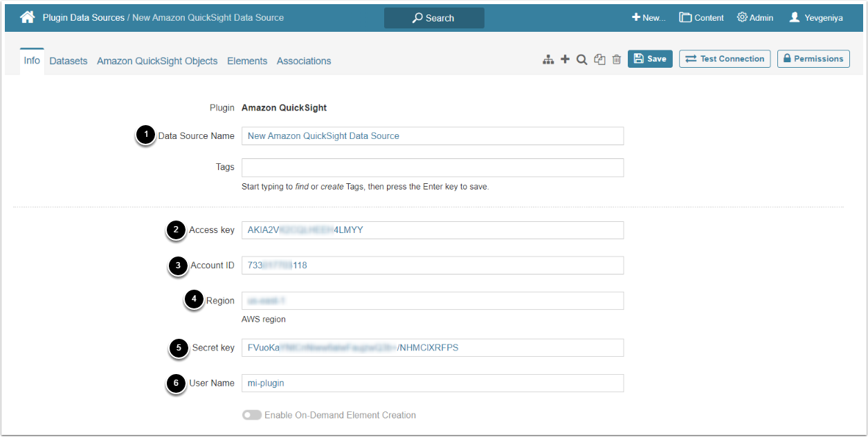
Task: Expand the New... menu
Action: [649, 18]
